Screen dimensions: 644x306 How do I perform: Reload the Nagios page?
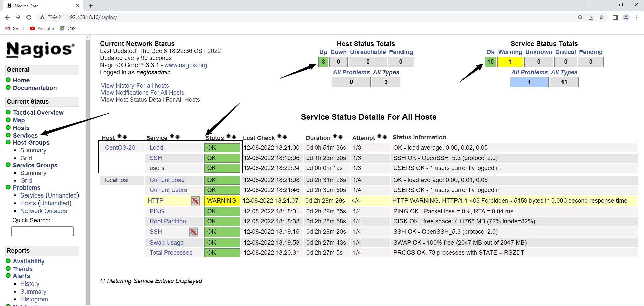click(29, 17)
